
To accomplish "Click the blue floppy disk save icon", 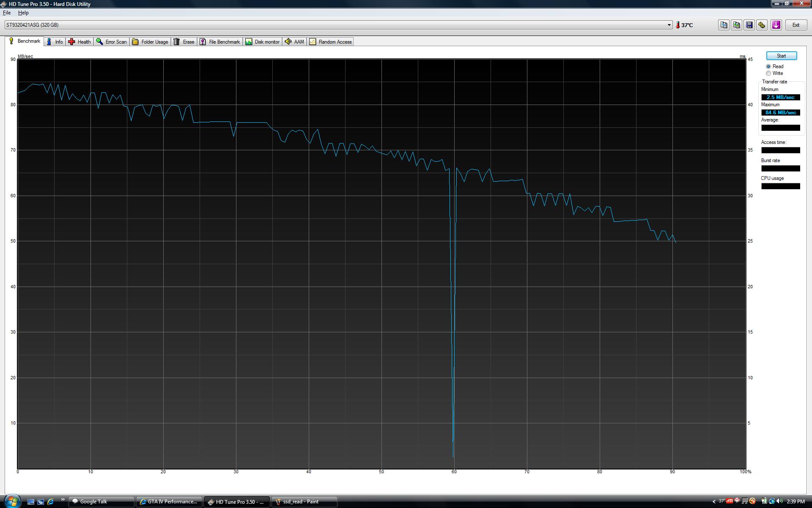I will pyautogui.click(x=749, y=25).
